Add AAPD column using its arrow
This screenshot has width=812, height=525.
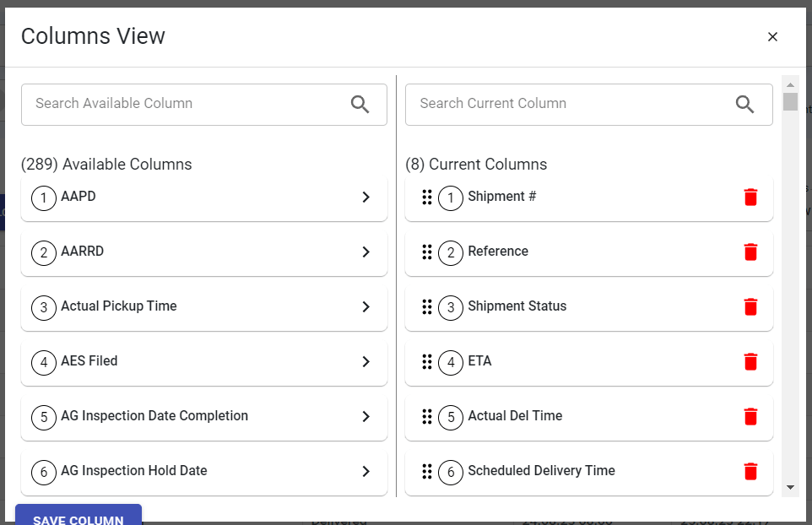pos(365,197)
